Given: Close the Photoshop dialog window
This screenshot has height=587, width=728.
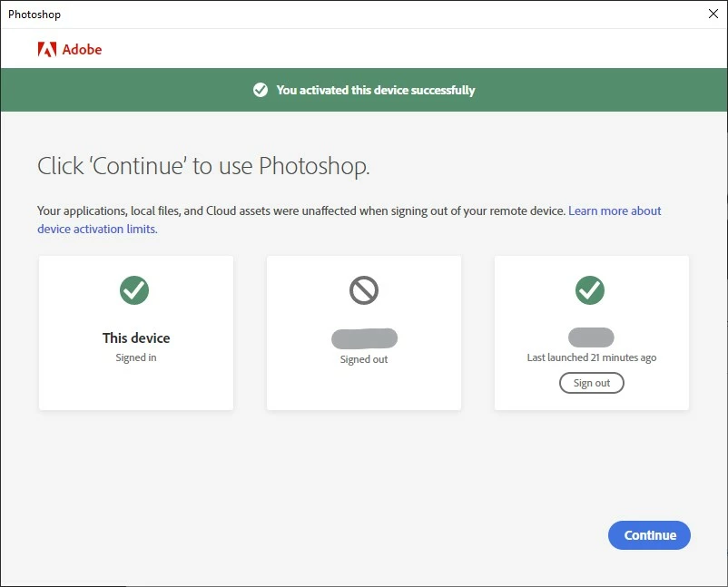Looking at the screenshot, I should coord(713,14).
